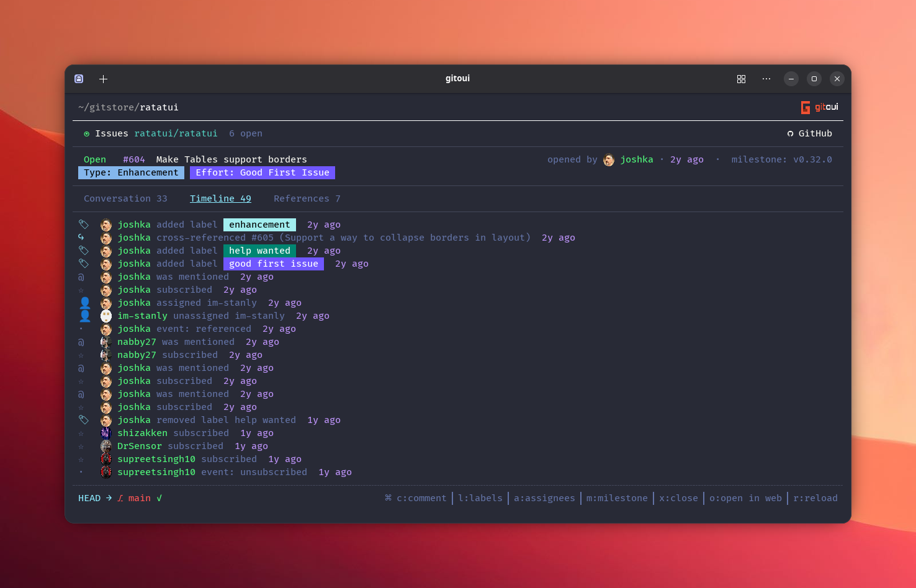916x588 pixels.
Task: Click the green open-issue circle icon beside Issues
Action: 87,134
